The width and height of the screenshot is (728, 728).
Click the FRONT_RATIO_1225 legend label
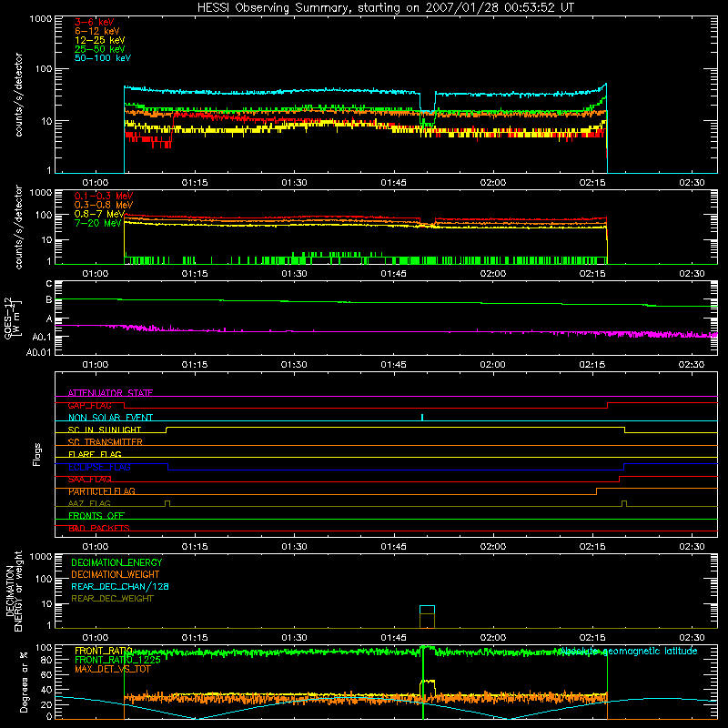117,660
